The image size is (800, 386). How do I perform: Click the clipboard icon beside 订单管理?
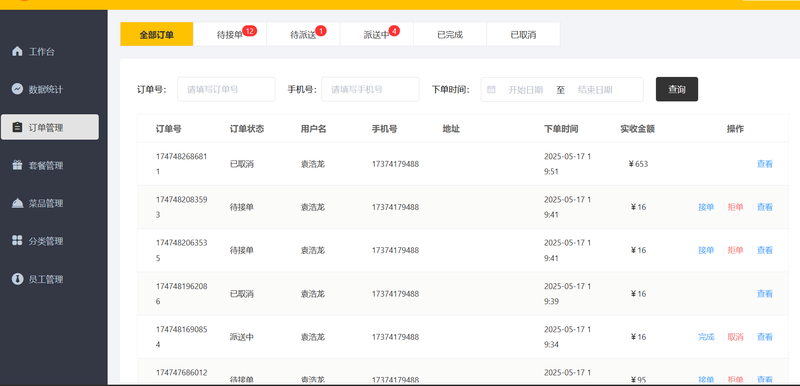(x=17, y=127)
